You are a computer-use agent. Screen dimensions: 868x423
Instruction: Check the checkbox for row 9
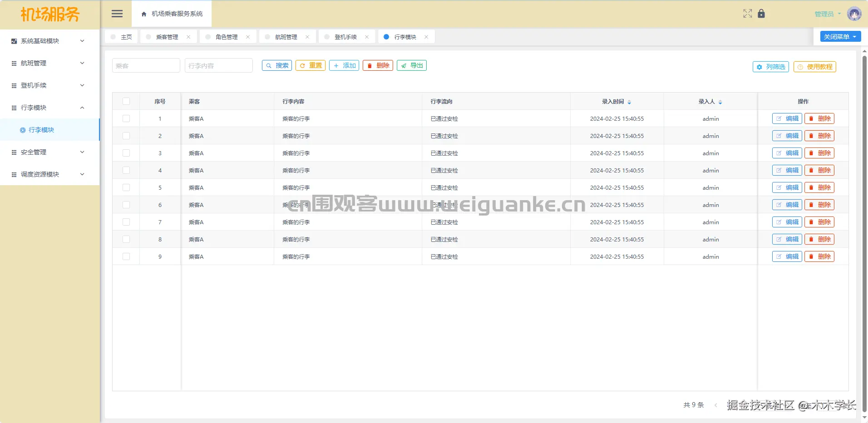126,256
